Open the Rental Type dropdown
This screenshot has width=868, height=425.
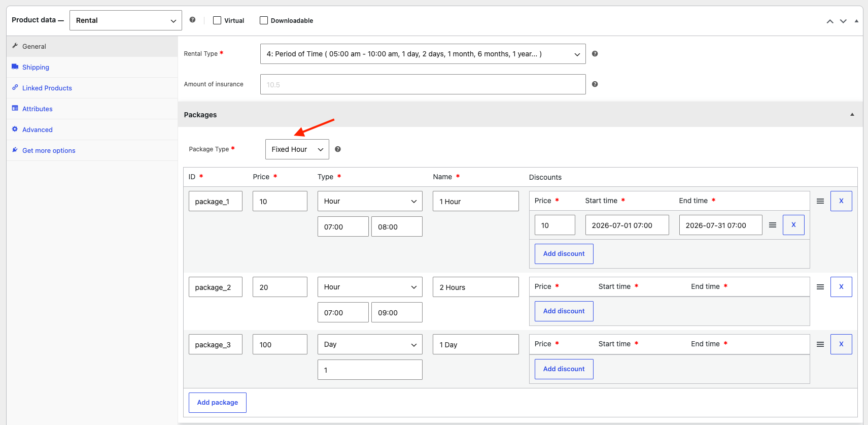[x=423, y=54]
